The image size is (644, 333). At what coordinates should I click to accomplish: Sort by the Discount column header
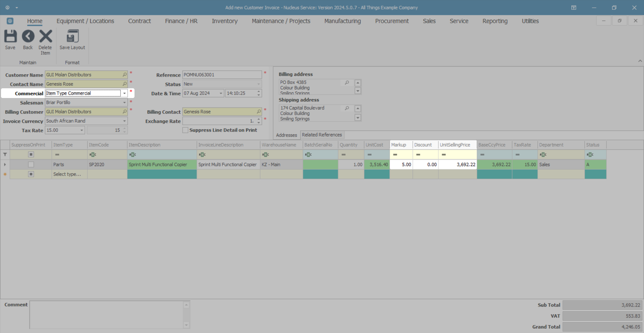[425, 145]
